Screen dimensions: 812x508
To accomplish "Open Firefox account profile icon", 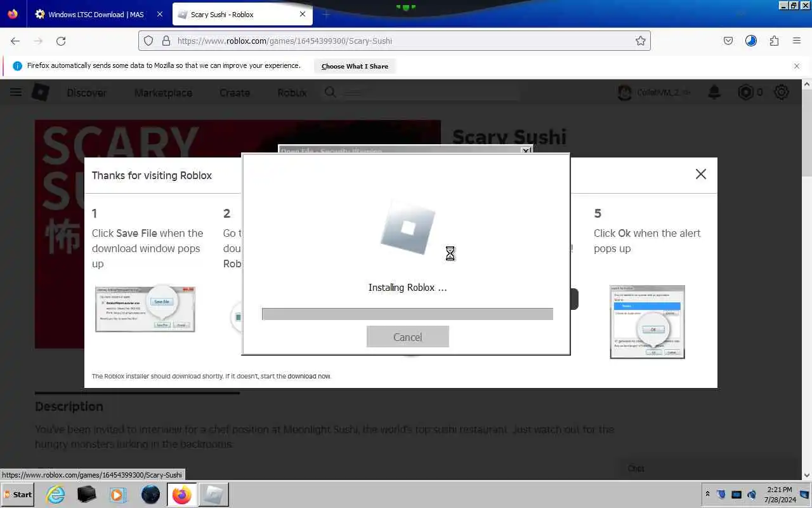I will click(x=751, y=41).
